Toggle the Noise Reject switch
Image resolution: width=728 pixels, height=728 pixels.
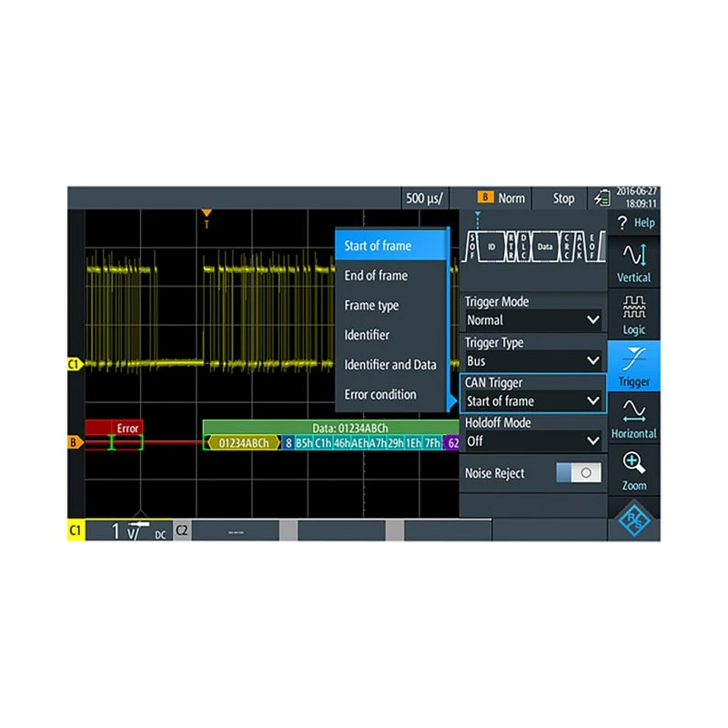coord(579,472)
